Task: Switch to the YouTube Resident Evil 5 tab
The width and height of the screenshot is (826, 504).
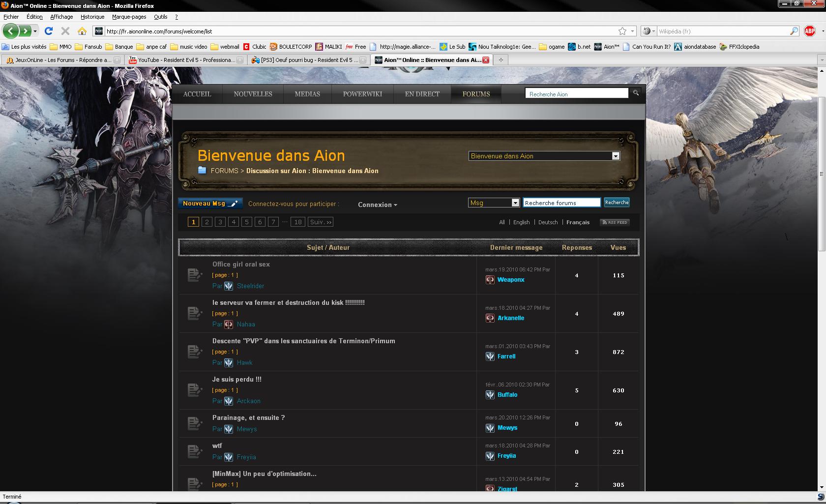Action: [x=186, y=60]
